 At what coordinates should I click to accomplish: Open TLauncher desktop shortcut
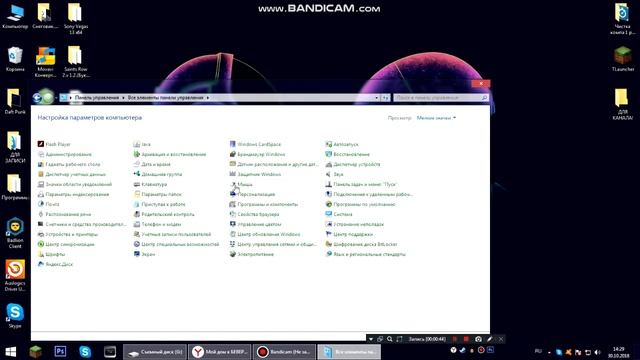tap(622, 59)
